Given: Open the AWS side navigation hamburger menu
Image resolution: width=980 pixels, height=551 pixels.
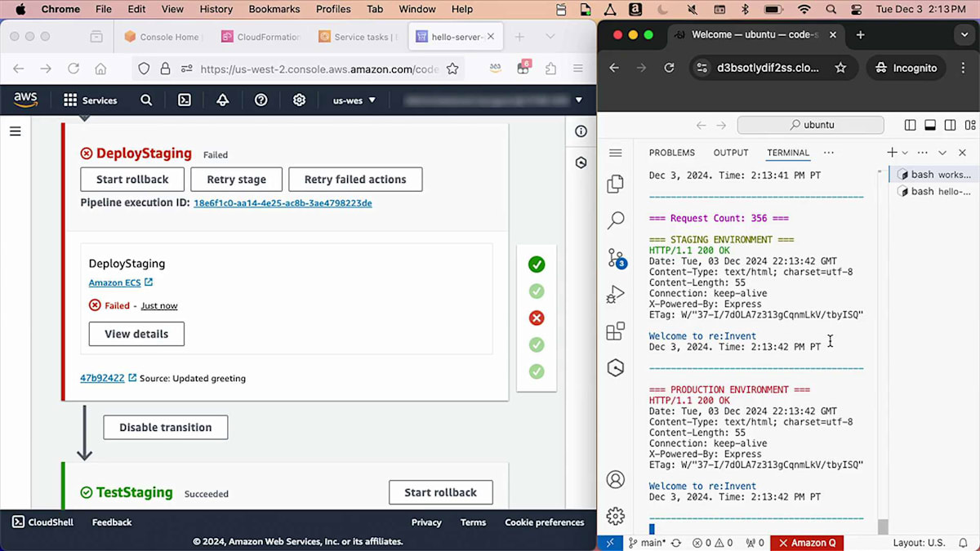Looking at the screenshot, I should 15,131.
